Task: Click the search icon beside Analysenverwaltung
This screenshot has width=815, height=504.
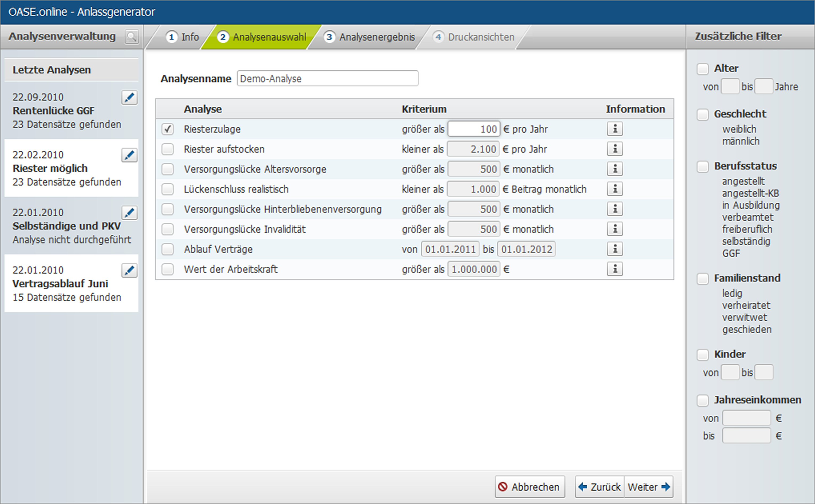Action: pos(132,37)
